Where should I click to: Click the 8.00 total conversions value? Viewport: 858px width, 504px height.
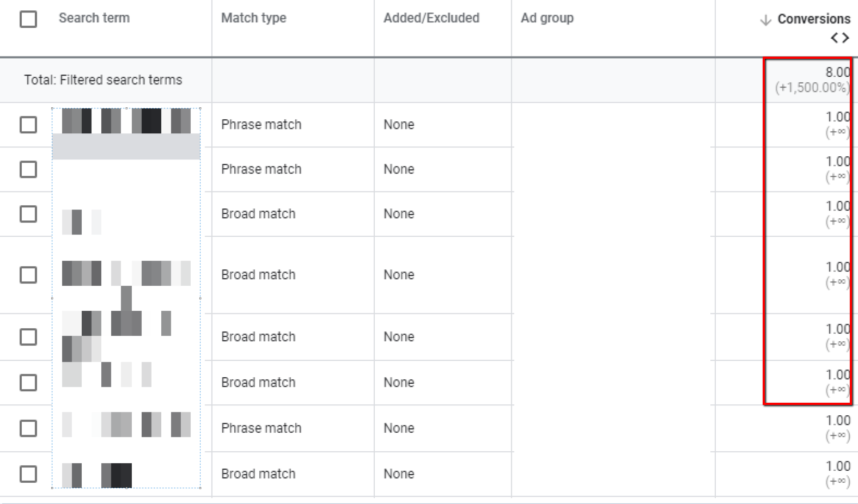click(838, 72)
